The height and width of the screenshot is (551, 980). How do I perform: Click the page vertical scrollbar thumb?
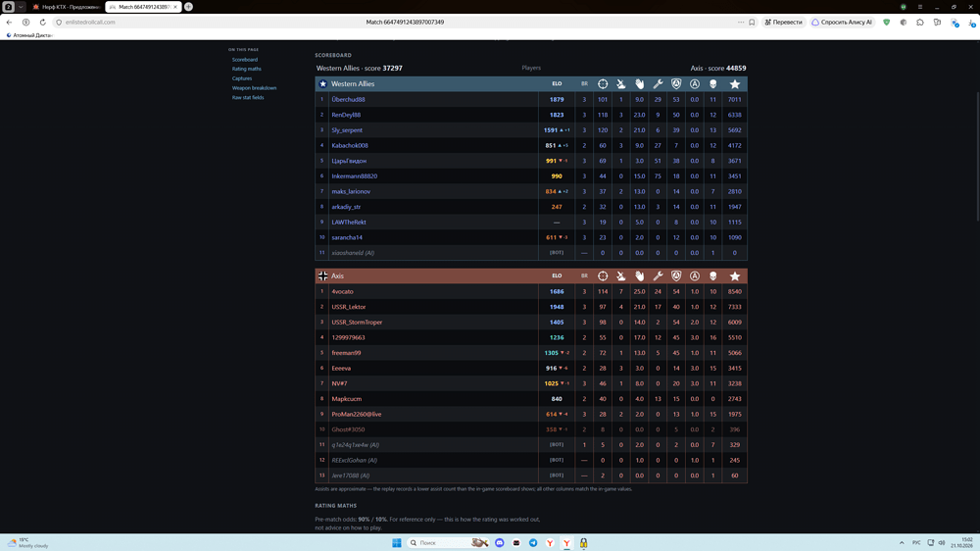pos(977,156)
